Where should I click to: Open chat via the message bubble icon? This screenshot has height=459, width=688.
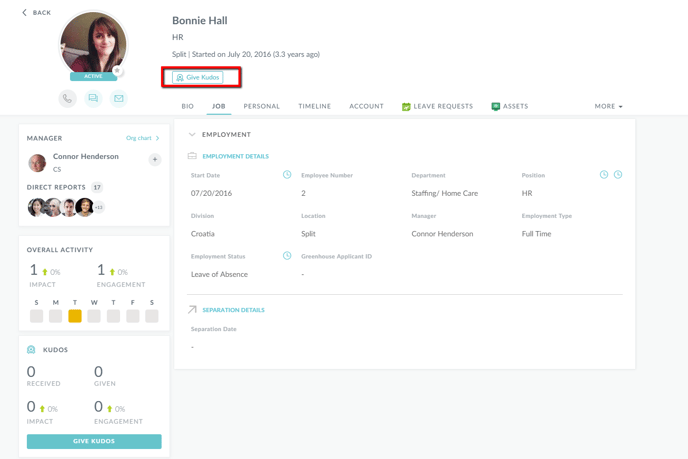[93, 98]
